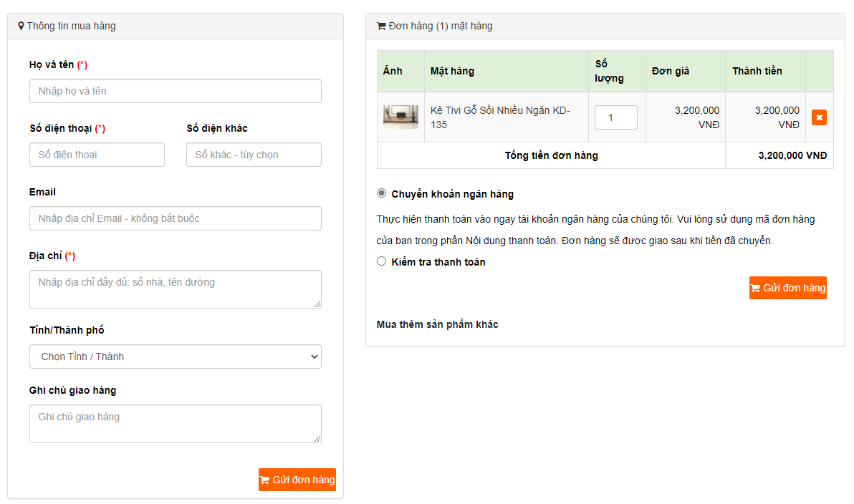Click the Kiểm tra thanh toán label text
This screenshot has height=504, width=854.
(438, 262)
